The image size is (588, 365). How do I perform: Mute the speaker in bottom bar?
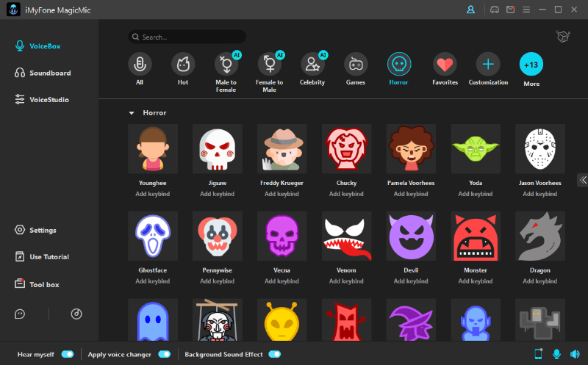[575, 354]
